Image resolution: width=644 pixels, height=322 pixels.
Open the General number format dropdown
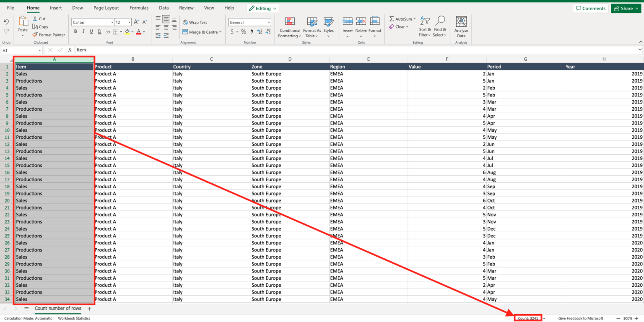click(268, 22)
